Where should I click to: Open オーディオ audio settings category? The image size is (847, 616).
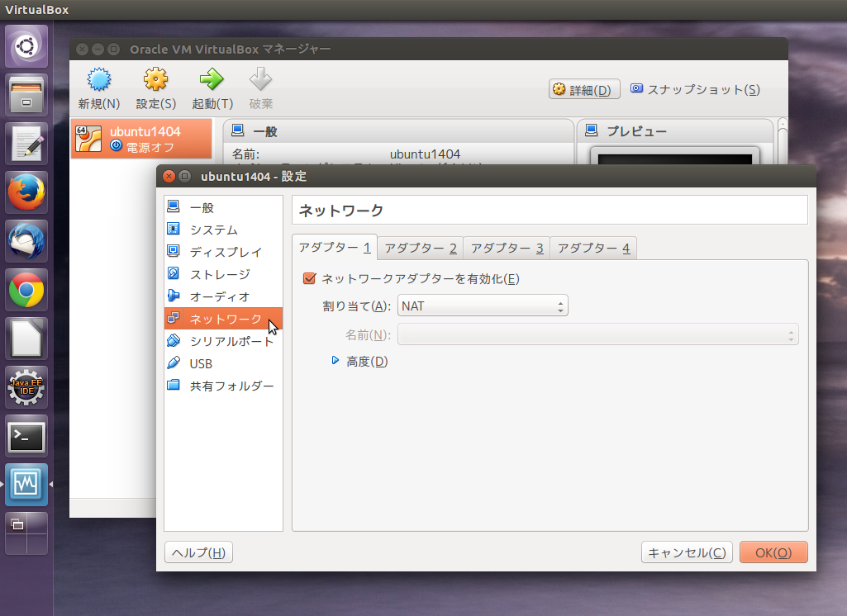[223, 296]
